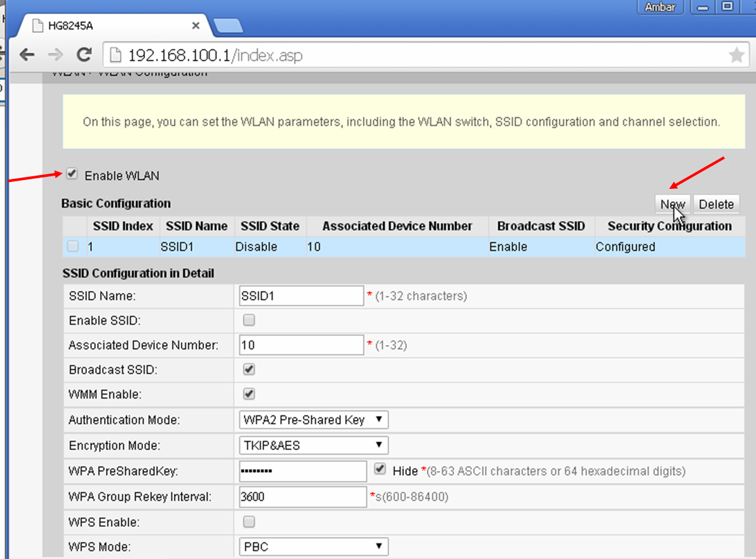Click the Associated Device Number column header
The image size is (756, 559).
coord(397,226)
